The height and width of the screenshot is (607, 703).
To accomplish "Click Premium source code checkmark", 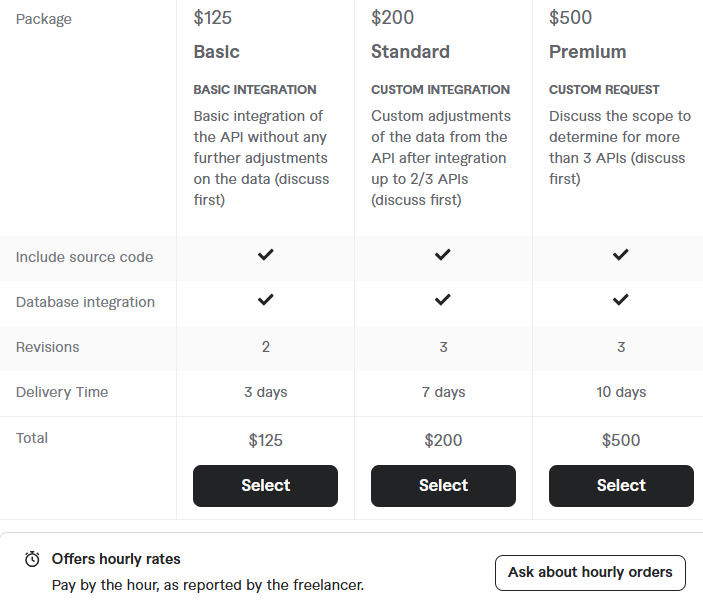I will 621,255.
